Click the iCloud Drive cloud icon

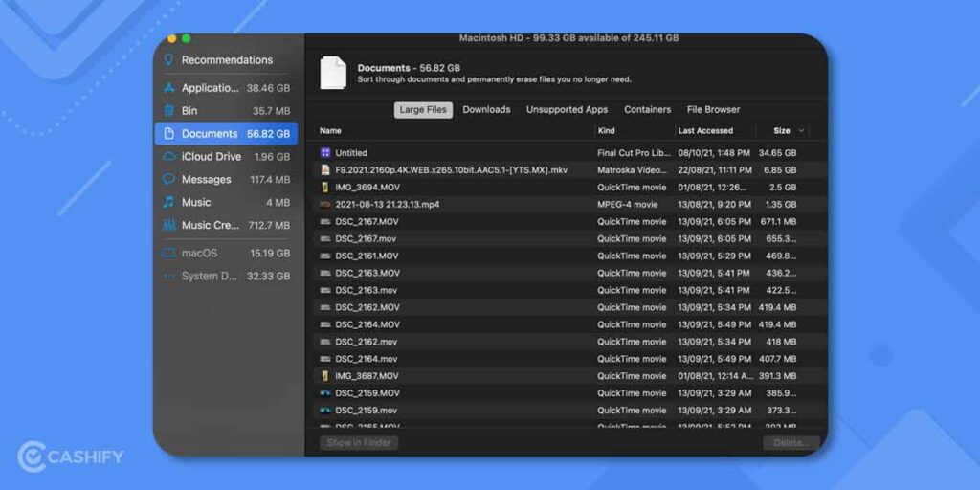pos(168,156)
